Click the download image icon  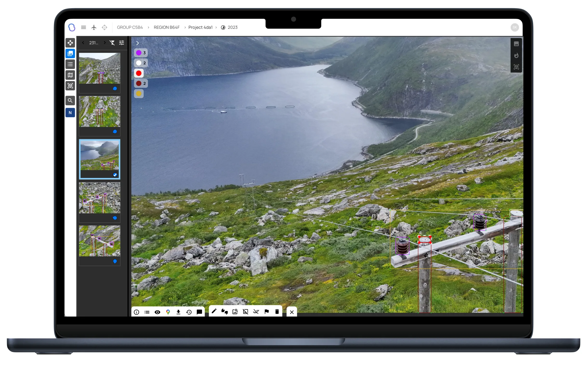(x=178, y=312)
